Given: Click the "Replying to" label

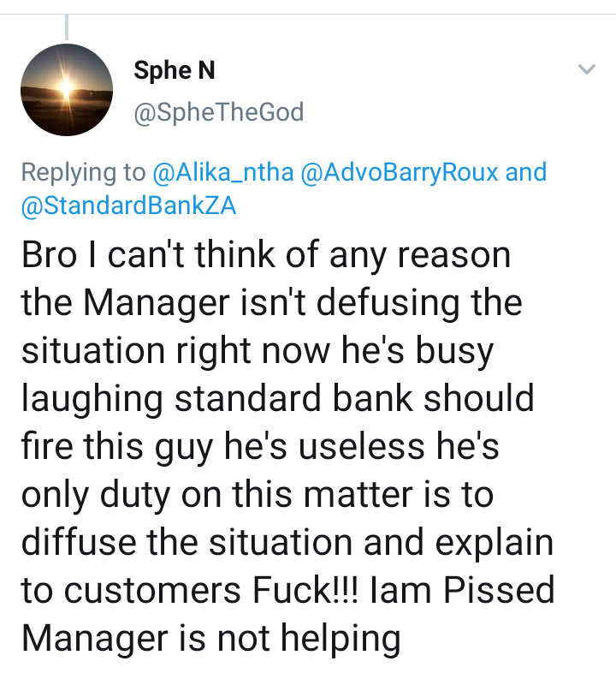Looking at the screenshot, I should [84, 173].
